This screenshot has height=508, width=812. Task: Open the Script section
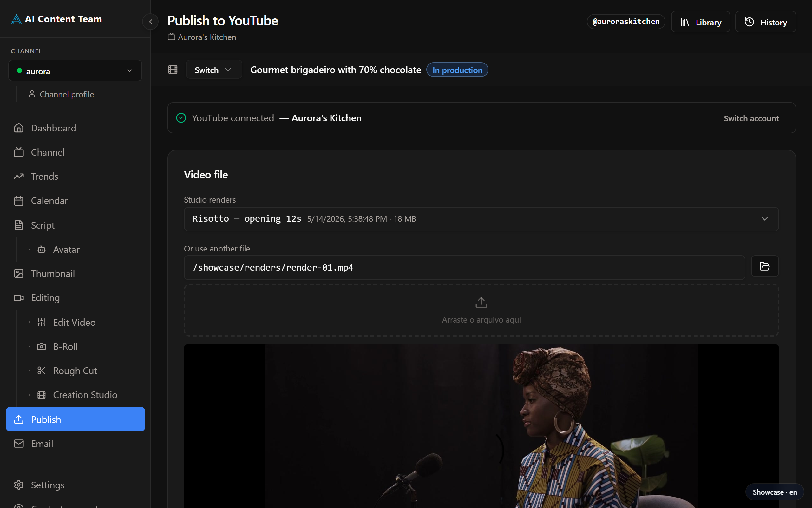(x=75, y=225)
